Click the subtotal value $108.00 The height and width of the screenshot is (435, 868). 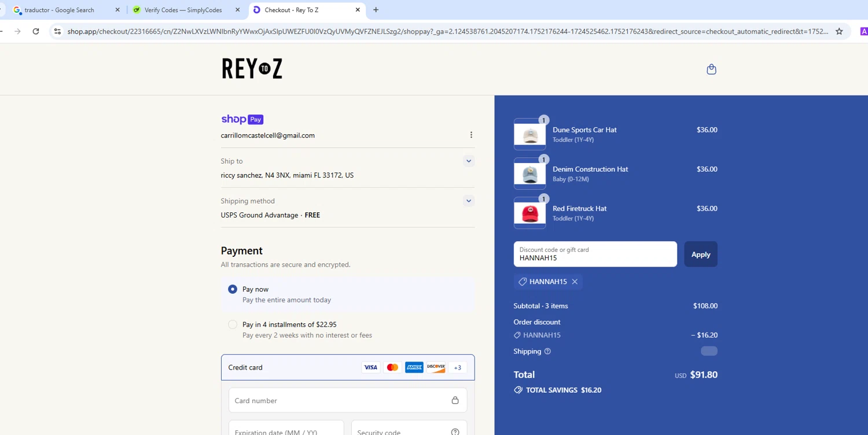[x=705, y=306]
